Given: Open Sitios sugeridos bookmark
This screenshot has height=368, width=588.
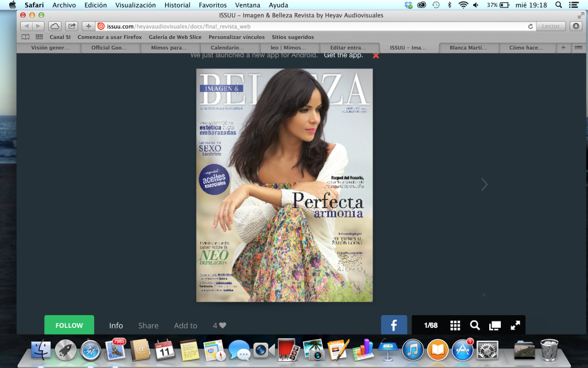Looking at the screenshot, I should coord(292,37).
